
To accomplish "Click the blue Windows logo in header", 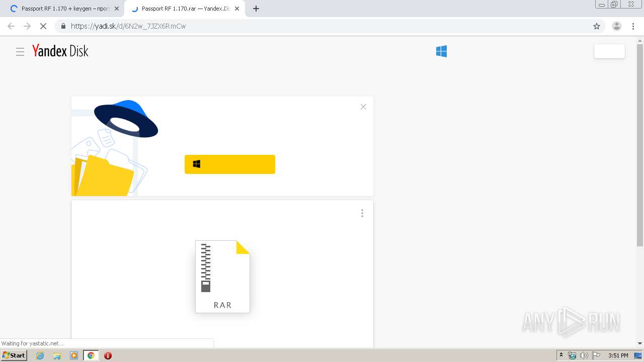I will coord(442,51).
